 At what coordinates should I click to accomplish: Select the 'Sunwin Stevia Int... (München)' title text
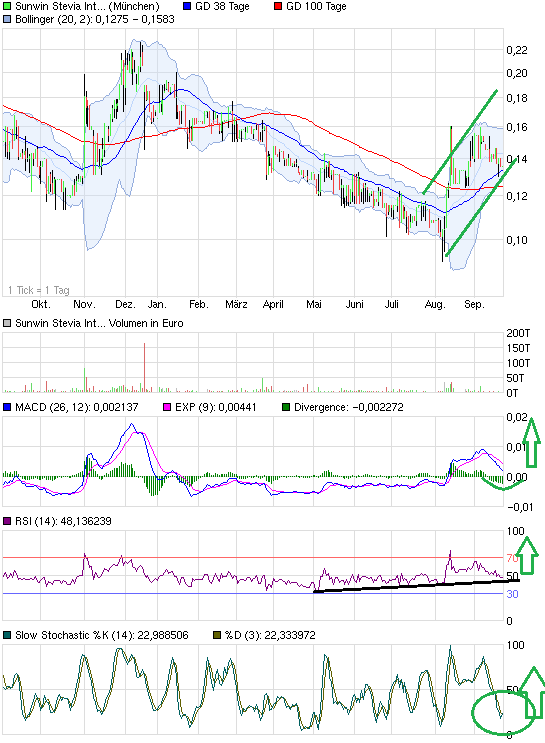87,7
